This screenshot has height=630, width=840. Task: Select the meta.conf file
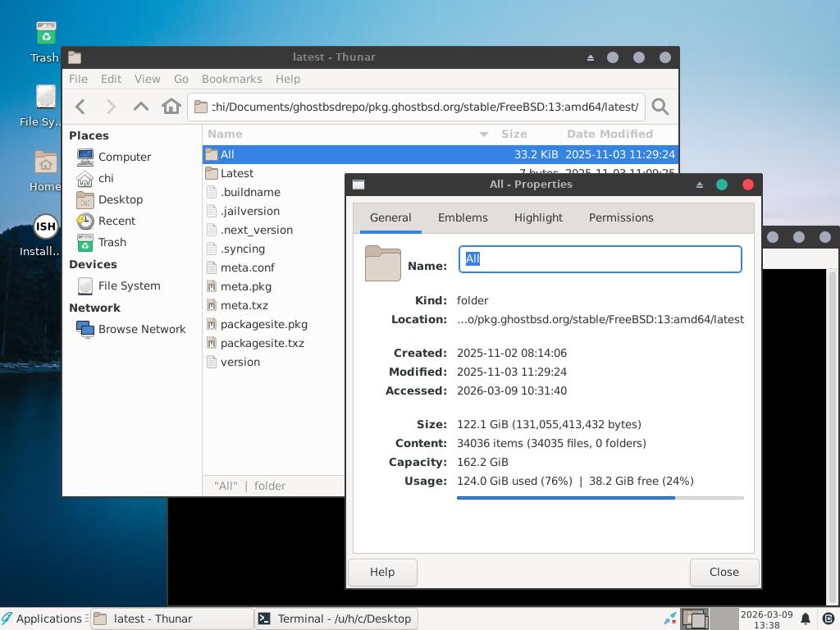247,267
